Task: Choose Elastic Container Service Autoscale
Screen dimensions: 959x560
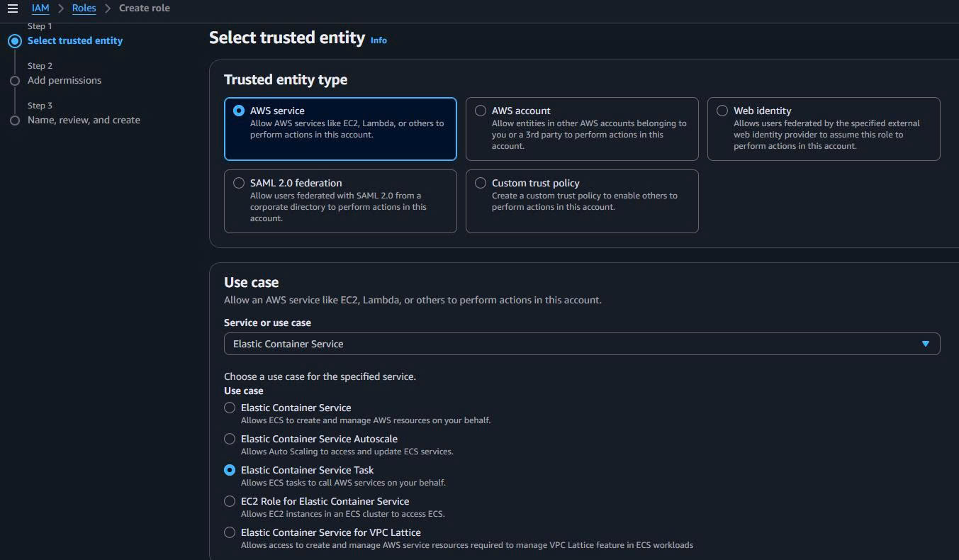Action: [x=229, y=439]
